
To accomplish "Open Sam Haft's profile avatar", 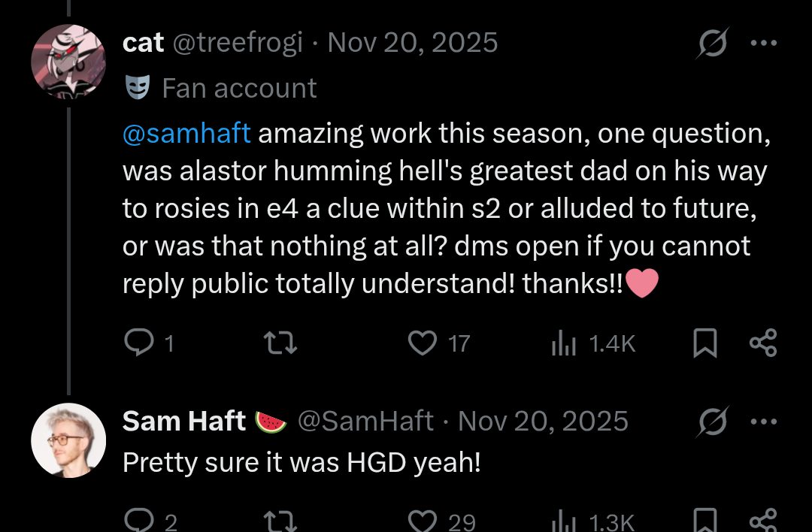I will point(68,440).
